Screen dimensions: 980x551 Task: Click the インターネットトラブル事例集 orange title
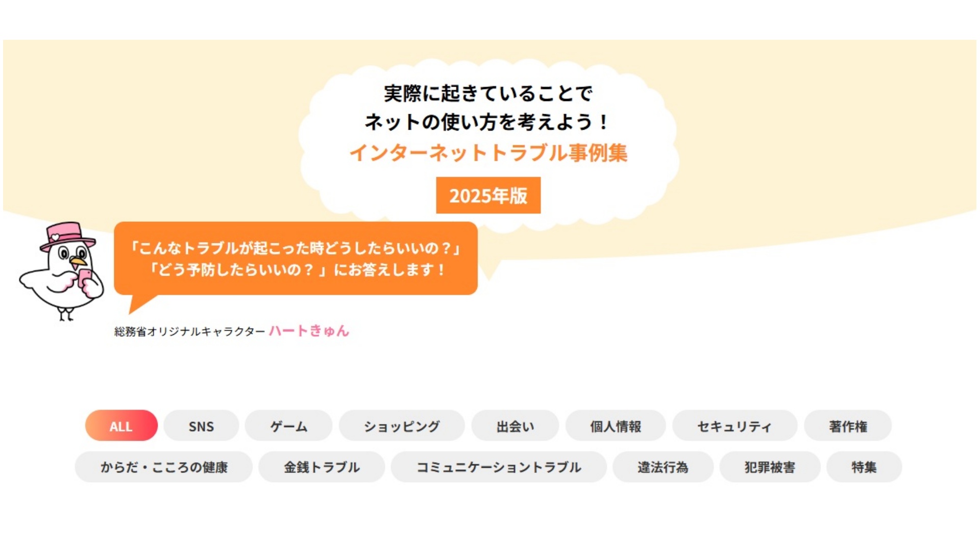pyautogui.click(x=488, y=153)
